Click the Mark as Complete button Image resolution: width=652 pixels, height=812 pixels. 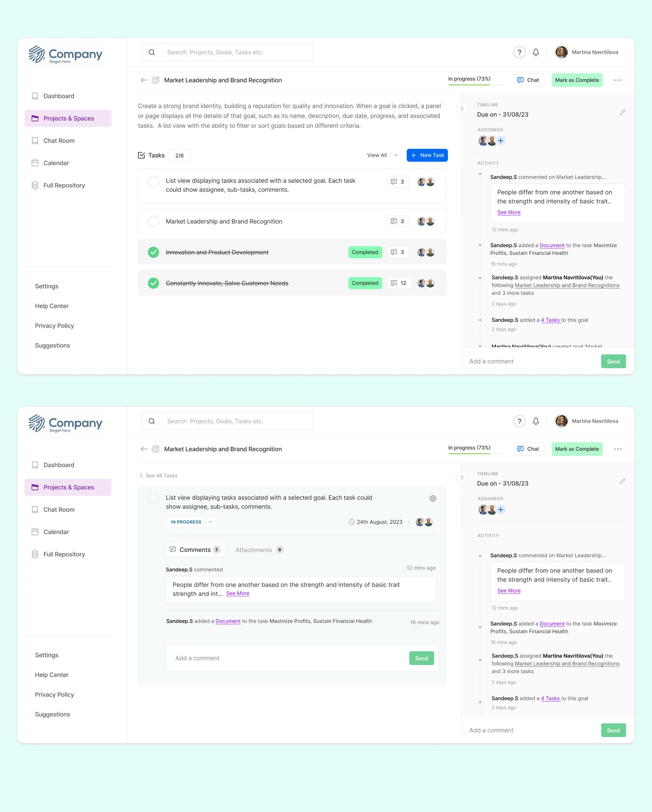[577, 80]
